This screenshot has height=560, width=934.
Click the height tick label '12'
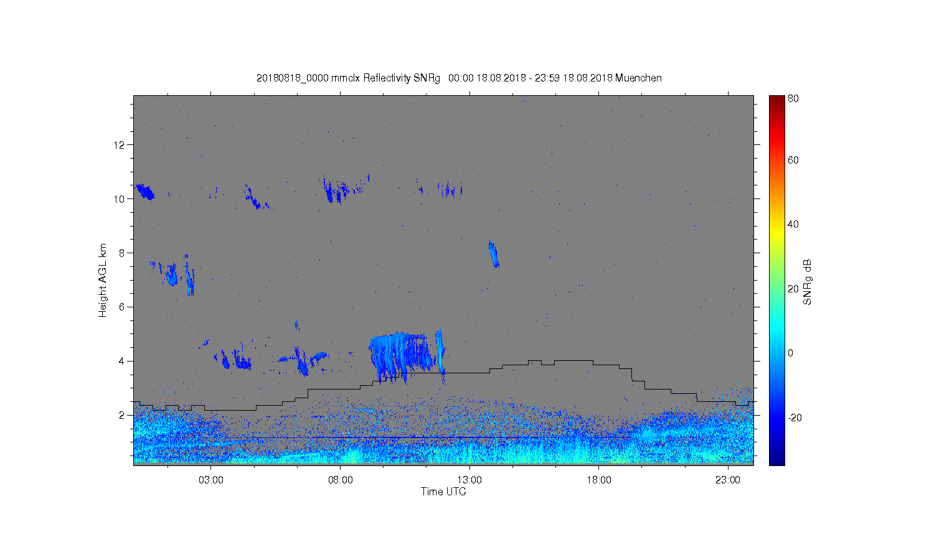(120, 145)
